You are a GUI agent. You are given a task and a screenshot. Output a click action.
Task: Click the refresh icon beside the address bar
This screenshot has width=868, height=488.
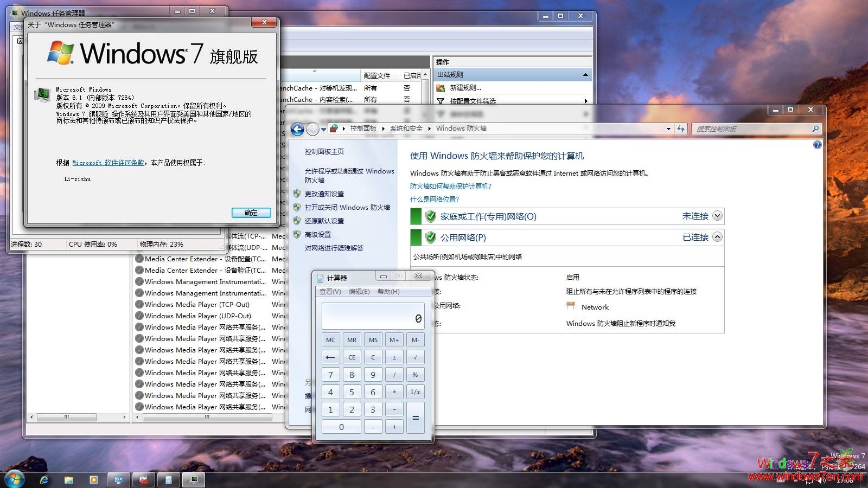pyautogui.click(x=680, y=129)
